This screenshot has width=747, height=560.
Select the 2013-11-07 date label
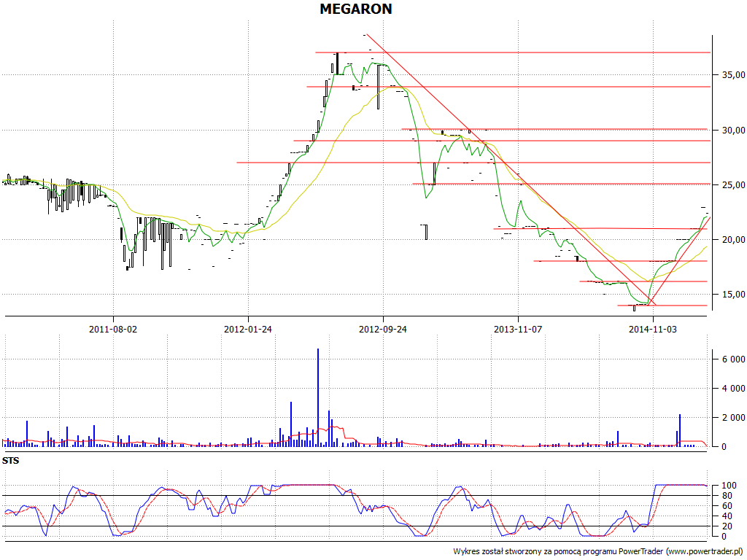pos(518,329)
